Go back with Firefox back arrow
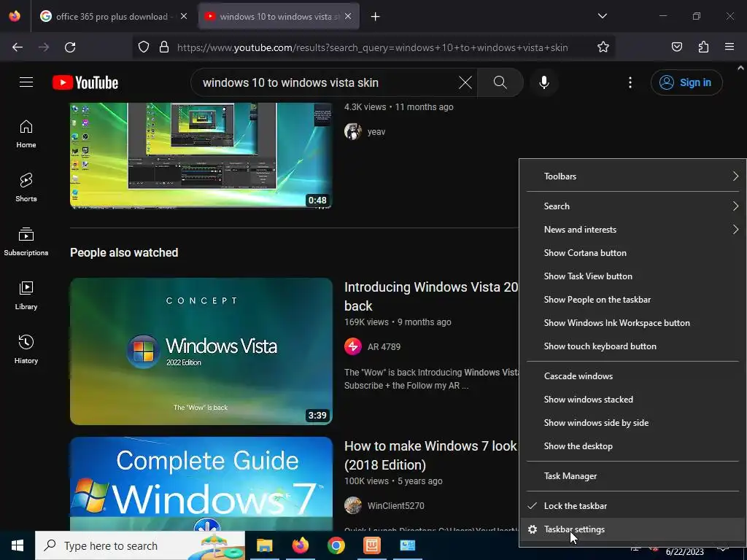Screen dimensions: 747x560 [18, 47]
